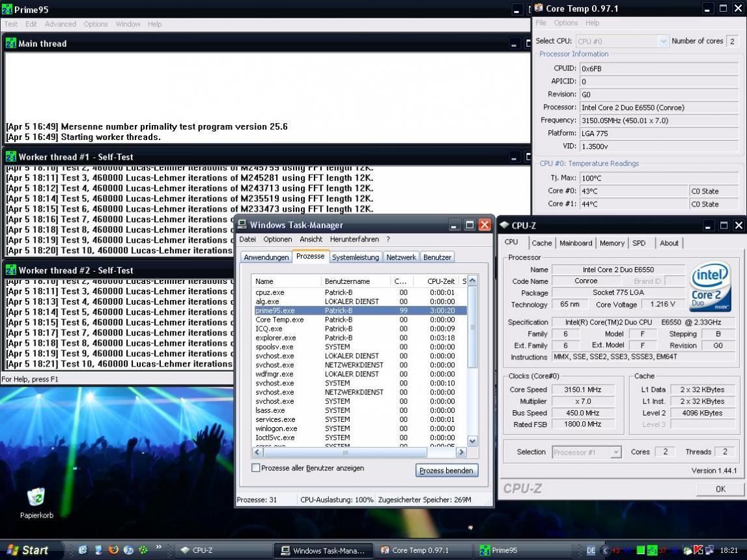Open Task Manager Datei menu
Viewport: 747px width, 560px height.
click(x=247, y=239)
